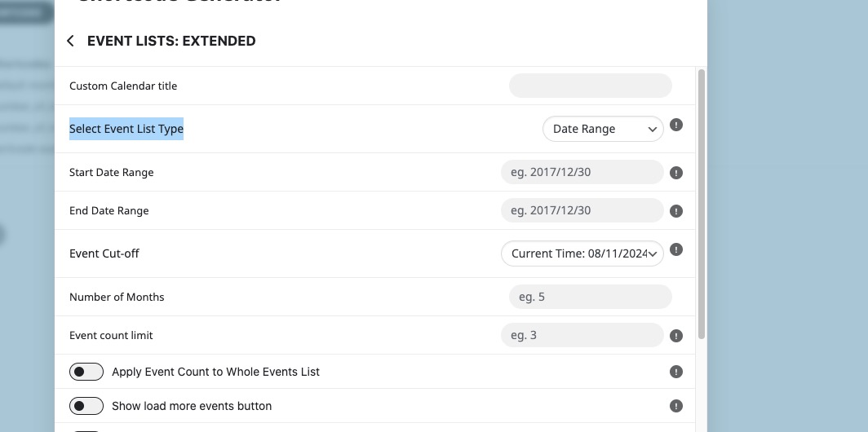Click the info icon for Start Date Range

[676, 173]
